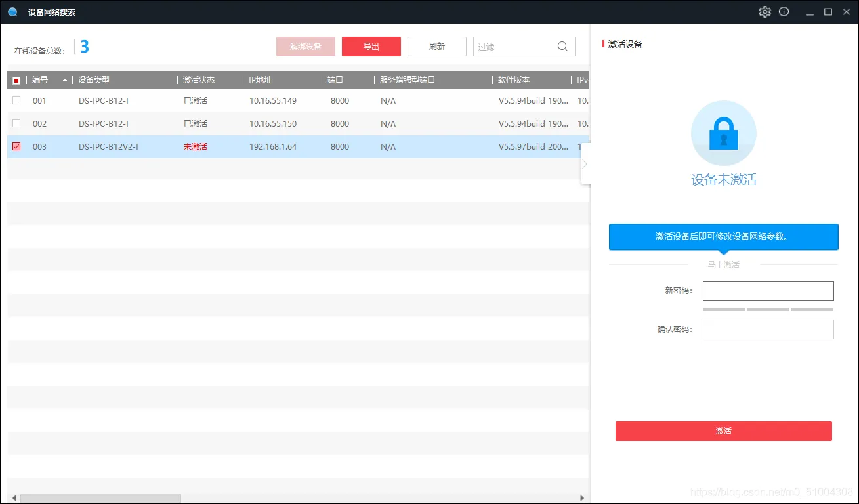
Task: Click the magnifier icon in filter box
Action: coord(562,47)
